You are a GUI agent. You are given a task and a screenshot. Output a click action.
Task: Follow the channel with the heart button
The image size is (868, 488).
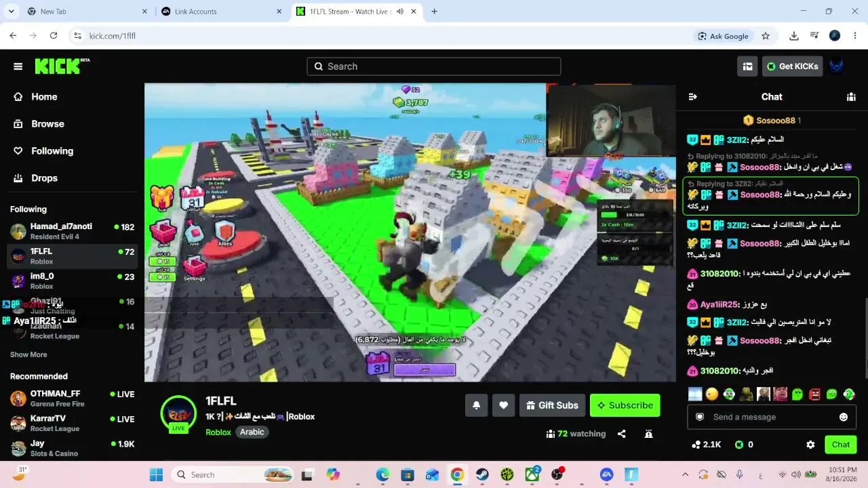click(503, 405)
